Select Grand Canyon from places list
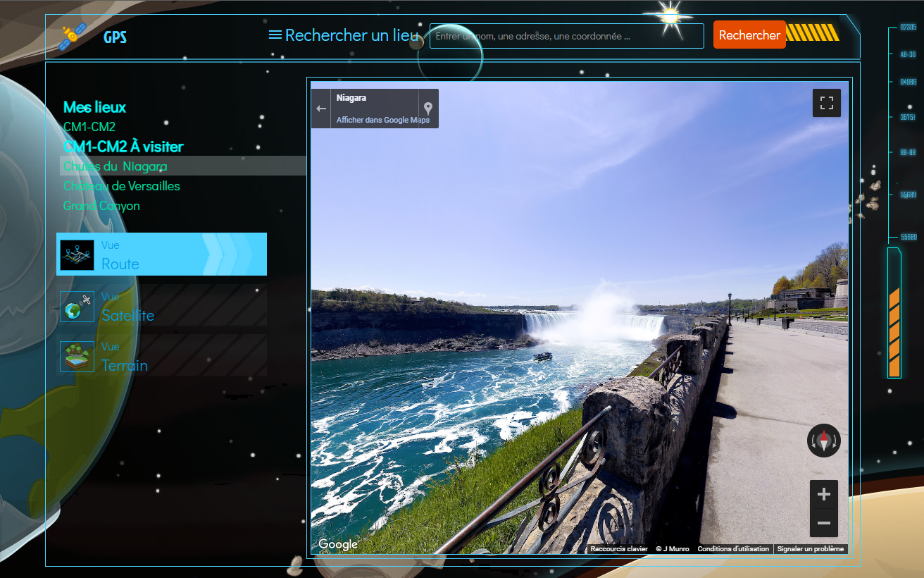924x578 pixels. 101,206
